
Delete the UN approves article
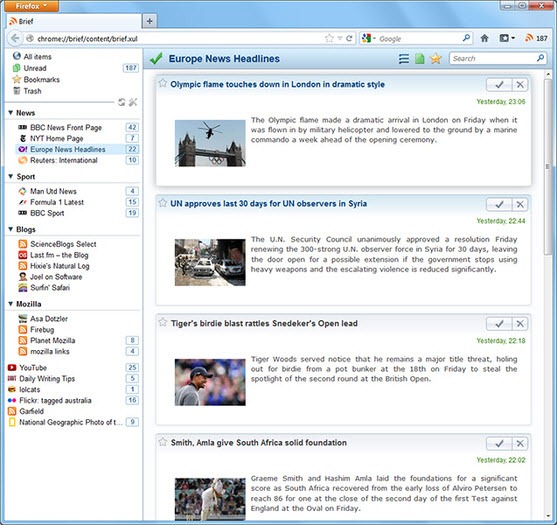[520, 204]
